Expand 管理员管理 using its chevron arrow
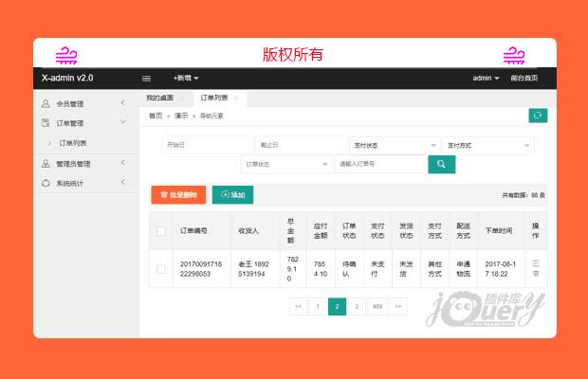 click(123, 163)
